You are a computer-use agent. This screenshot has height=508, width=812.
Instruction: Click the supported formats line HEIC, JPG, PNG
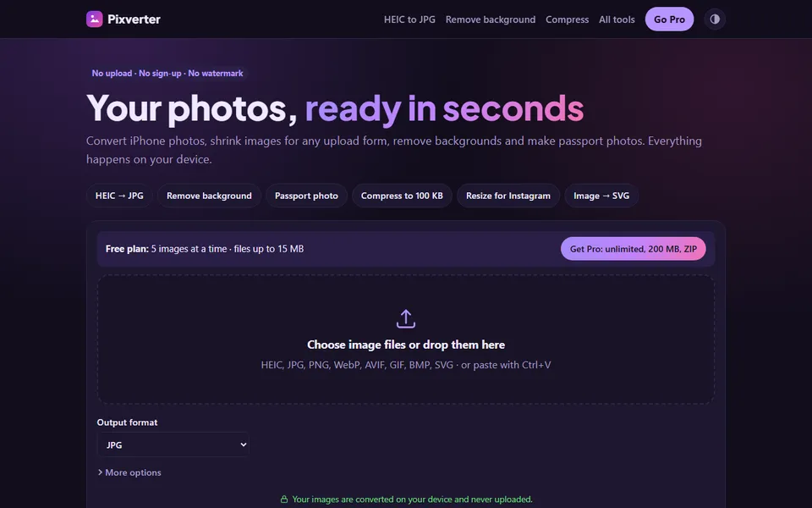[x=406, y=365]
